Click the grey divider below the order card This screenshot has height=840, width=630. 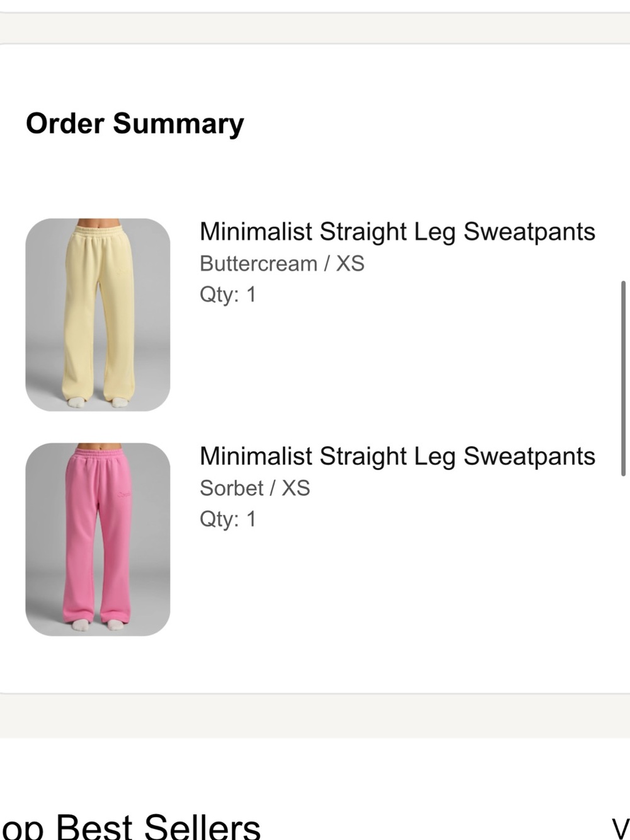[x=315, y=716]
